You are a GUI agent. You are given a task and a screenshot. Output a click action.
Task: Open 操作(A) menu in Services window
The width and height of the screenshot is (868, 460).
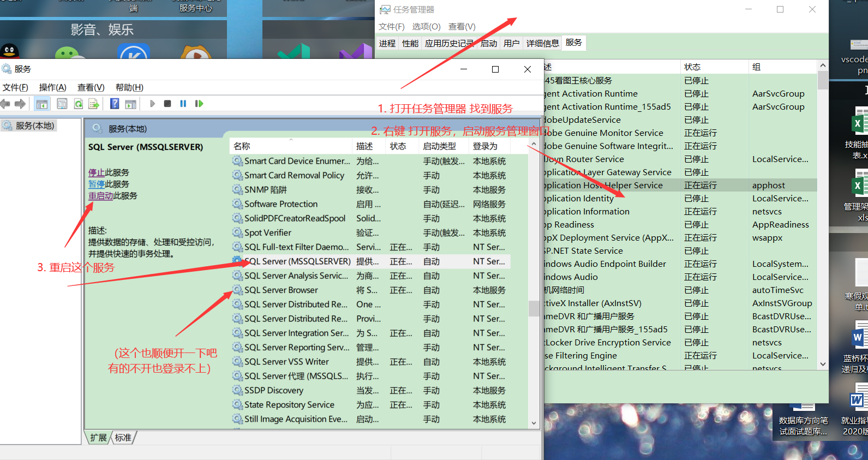(52, 87)
